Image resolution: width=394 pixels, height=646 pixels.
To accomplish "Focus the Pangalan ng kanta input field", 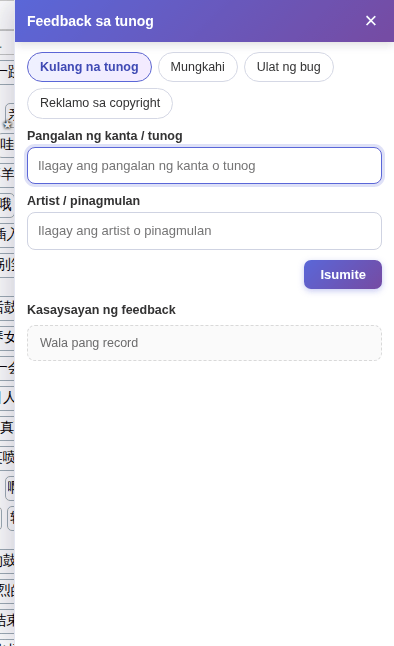I will pyautogui.click(x=204, y=166).
